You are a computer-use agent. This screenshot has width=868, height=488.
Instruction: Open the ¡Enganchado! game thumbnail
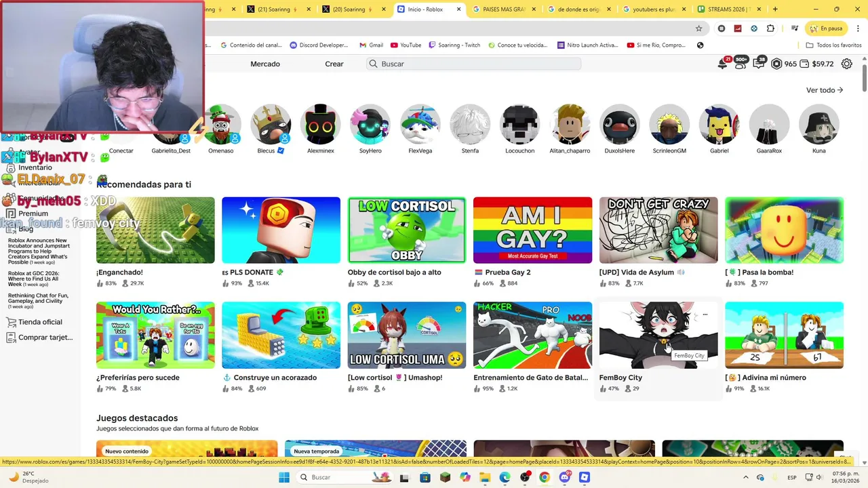pyautogui.click(x=155, y=230)
